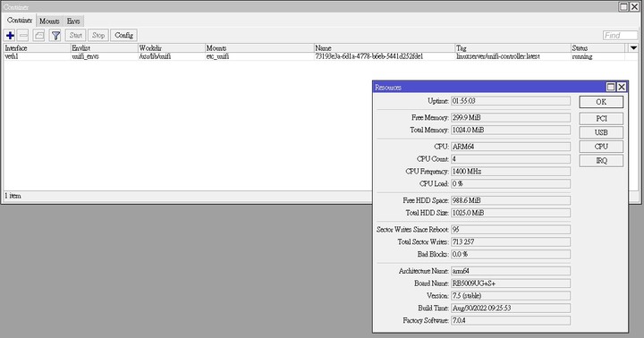The width and height of the screenshot is (644, 338).
Task: Sort by the Envlist column header
Action: coord(104,48)
